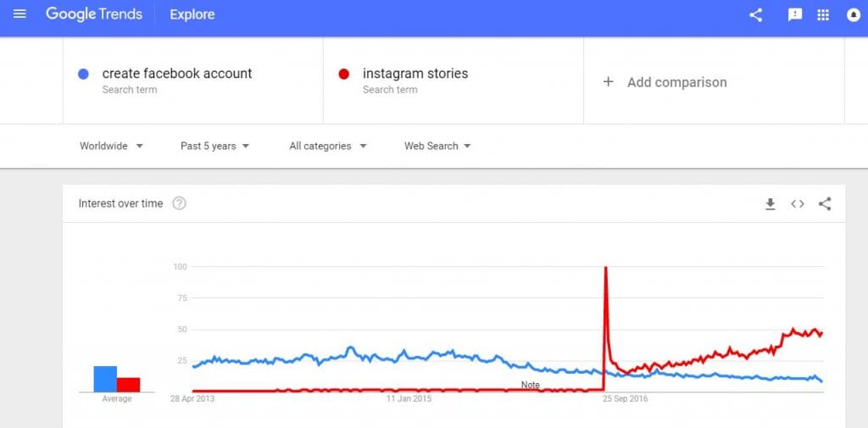The image size is (868, 428).
Task: Expand the Past 5 years dropdown
Action: 214,146
